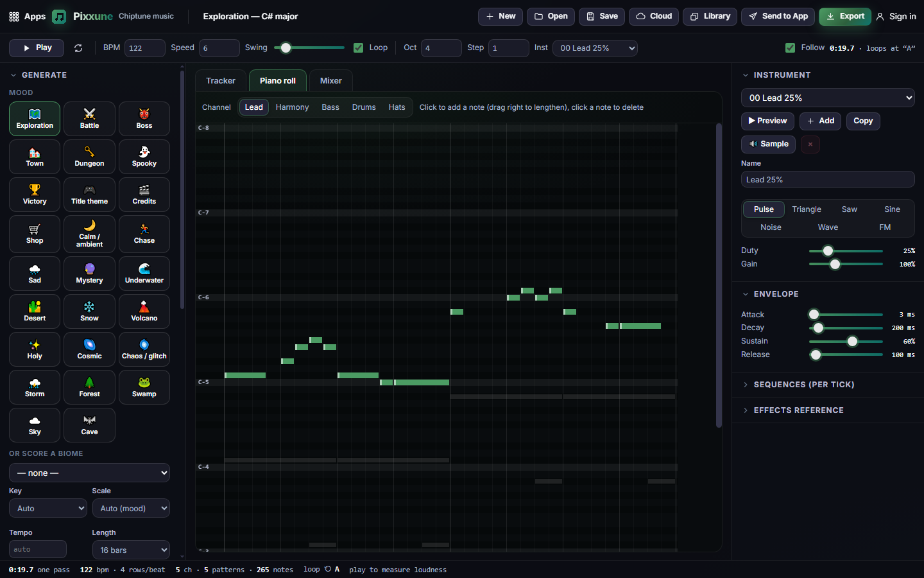
Task: Open the Apps grid launcher
Action: click(x=27, y=17)
